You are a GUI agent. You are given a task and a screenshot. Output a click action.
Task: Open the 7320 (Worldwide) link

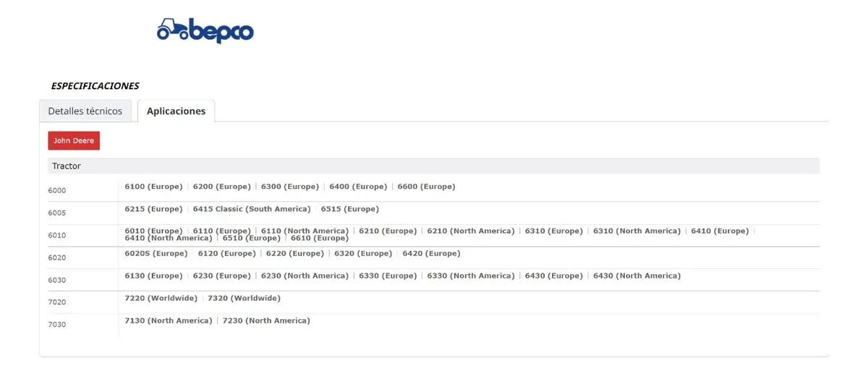[x=244, y=299]
